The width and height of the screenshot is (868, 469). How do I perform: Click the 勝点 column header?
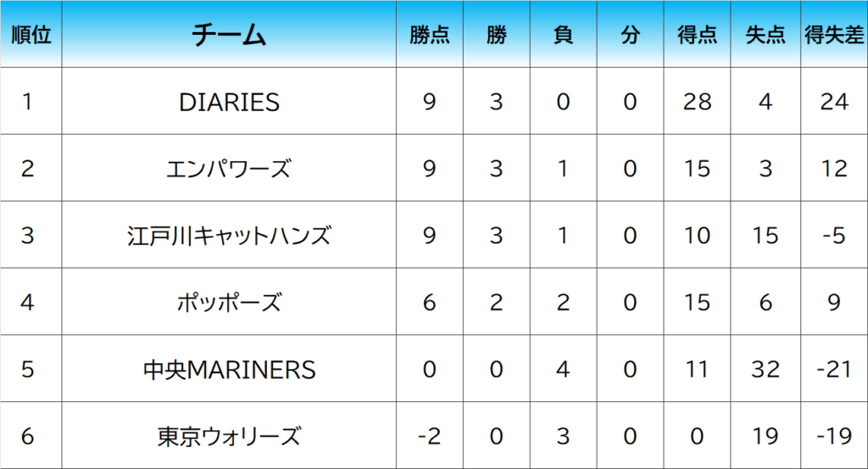430,34
